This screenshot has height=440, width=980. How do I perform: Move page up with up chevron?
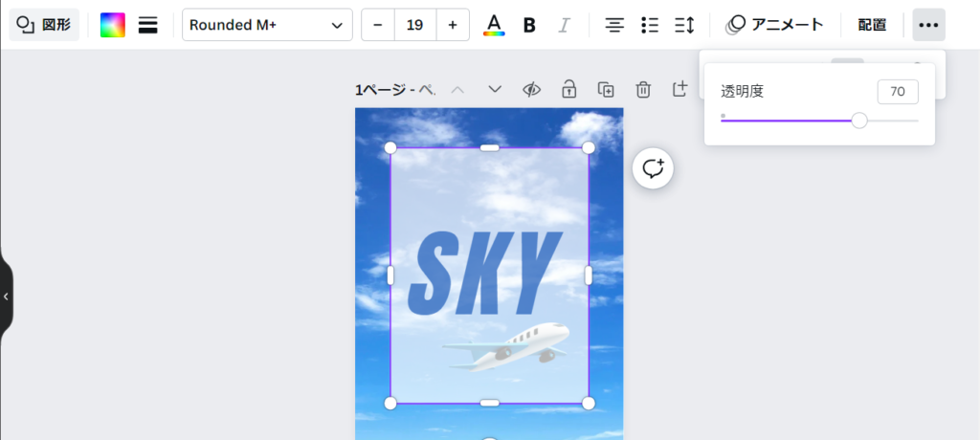point(457,89)
